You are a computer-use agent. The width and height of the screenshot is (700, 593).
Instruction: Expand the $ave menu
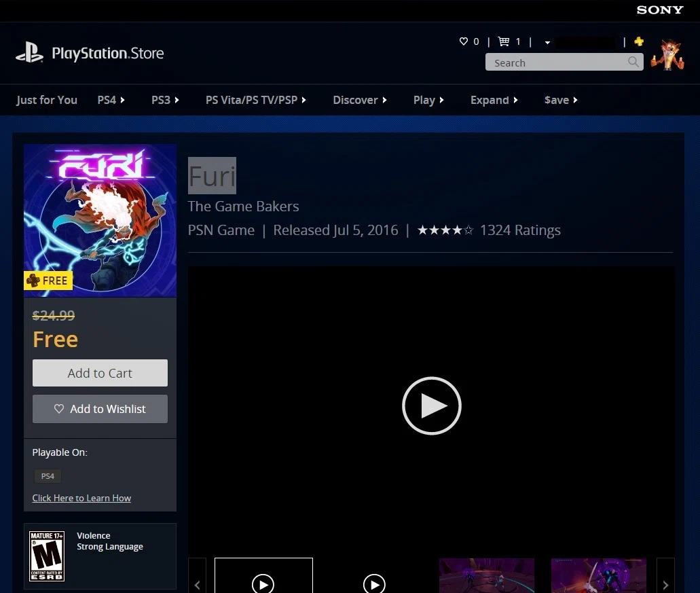(561, 100)
